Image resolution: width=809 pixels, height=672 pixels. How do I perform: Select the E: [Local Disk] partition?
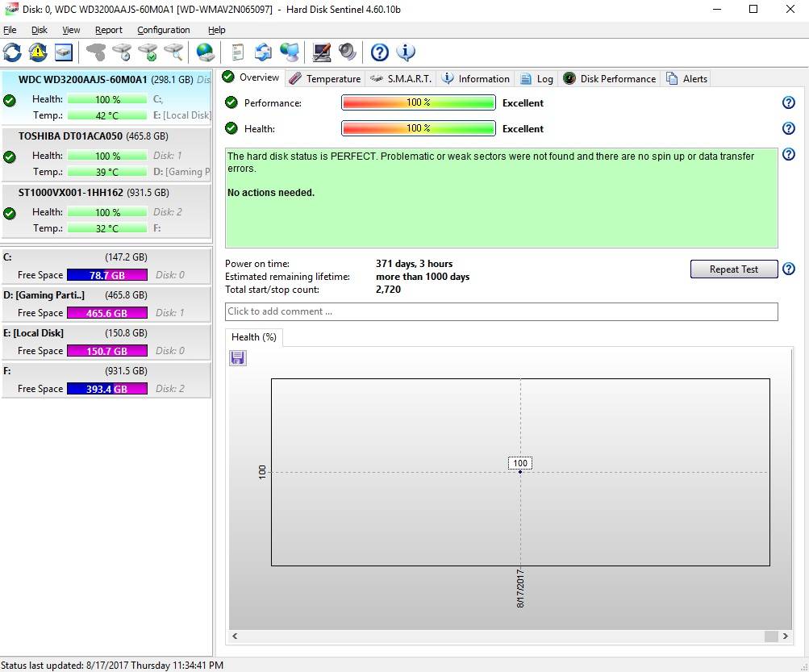tap(106, 342)
